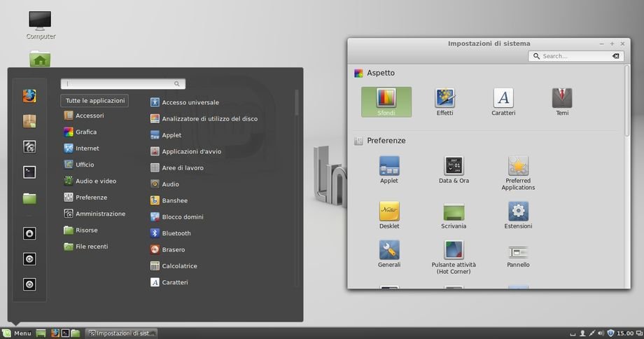Open the Sfondi wallpaper settings
This screenshot has height=339, width=644.
[x=386, y=102]
